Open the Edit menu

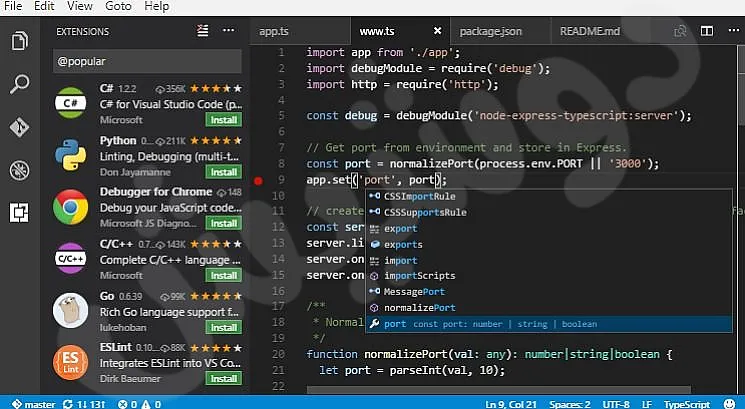tap(44, 6)
